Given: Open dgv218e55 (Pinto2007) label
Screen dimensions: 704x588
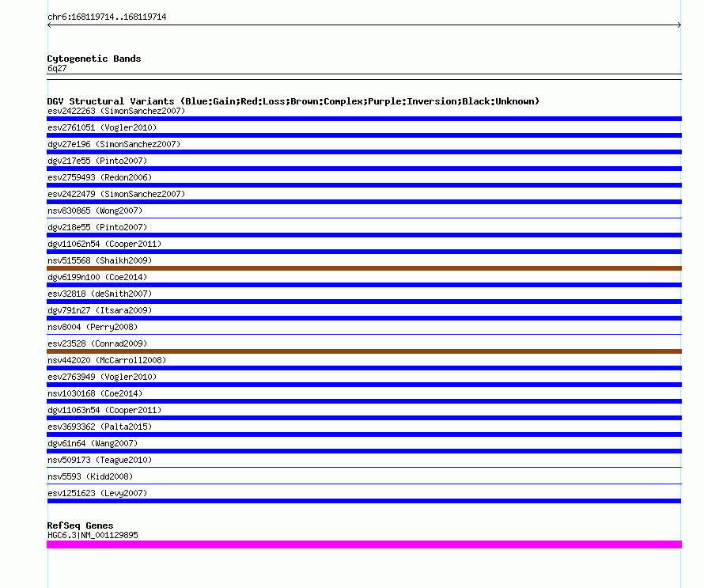Looking at the screenshot, I should tap(97, 227).
